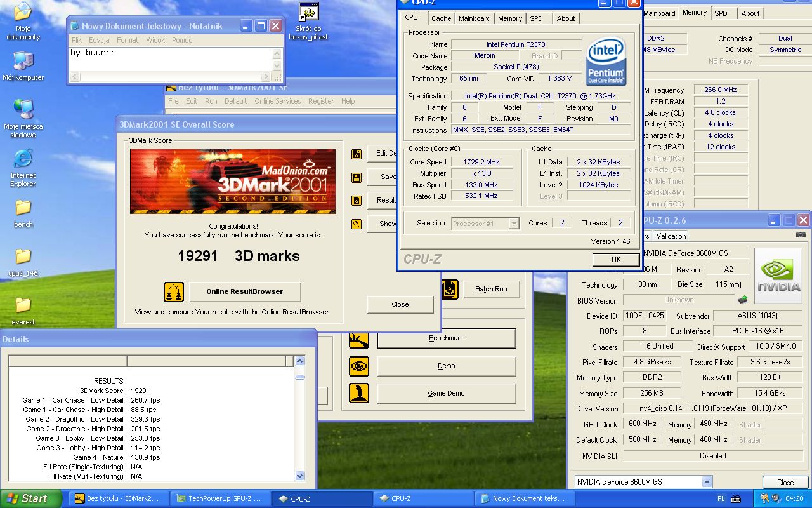The image size is (812, 508).
Task: Switch to SPD tab in front CPU-Z
Action: 537,18
